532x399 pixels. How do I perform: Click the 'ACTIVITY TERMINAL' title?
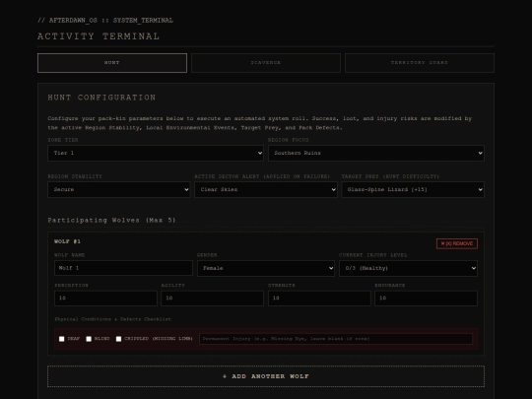click(99, 36)
